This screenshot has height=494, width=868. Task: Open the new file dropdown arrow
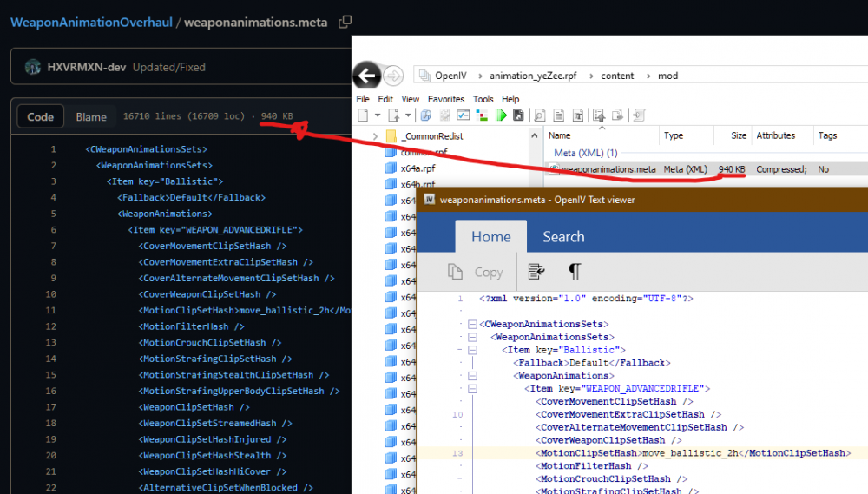coord(378,115)
